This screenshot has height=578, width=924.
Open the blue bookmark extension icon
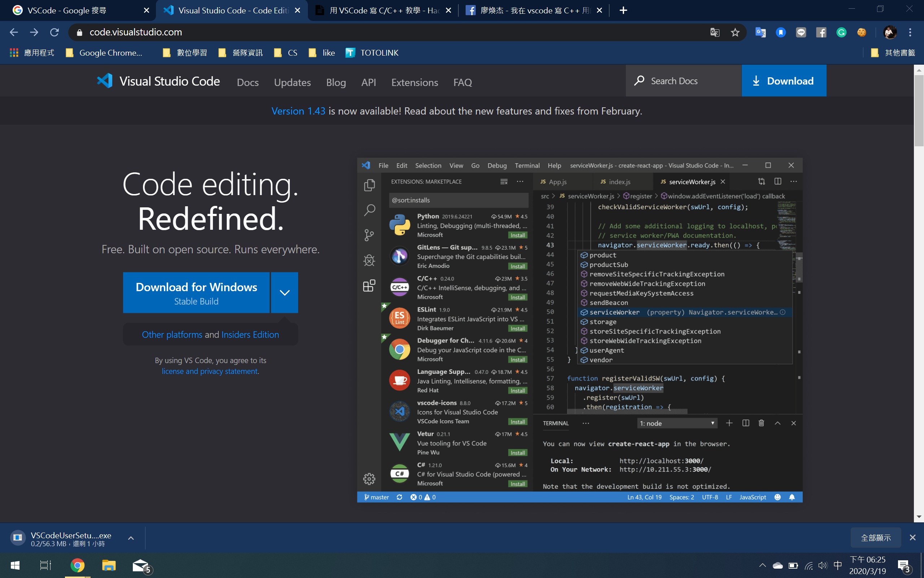(x=781, y=33)
